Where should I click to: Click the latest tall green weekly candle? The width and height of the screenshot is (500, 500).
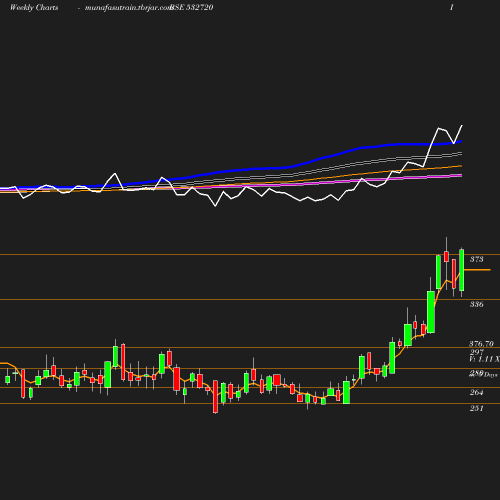462,270
